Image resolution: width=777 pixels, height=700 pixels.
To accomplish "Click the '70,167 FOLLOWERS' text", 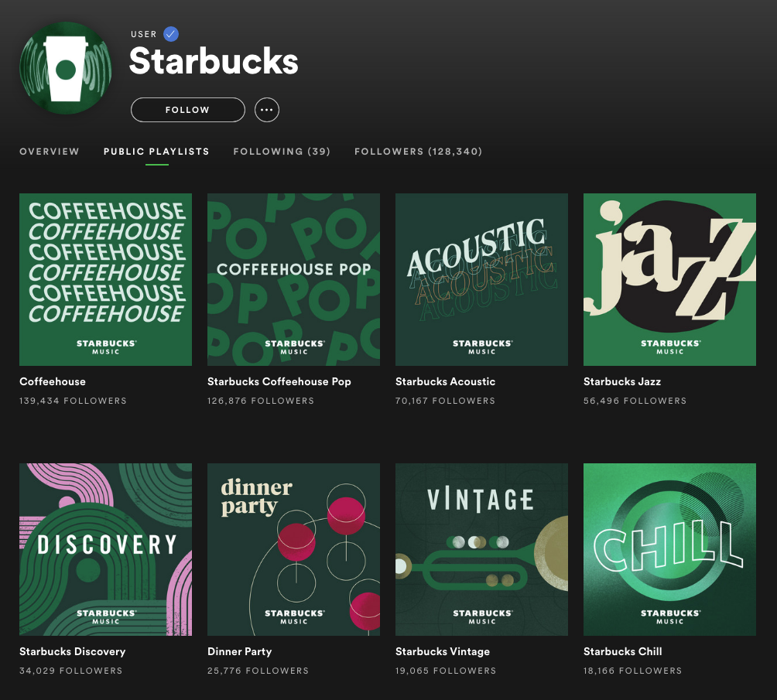I will pyautogui.click(x=445, y=401).
